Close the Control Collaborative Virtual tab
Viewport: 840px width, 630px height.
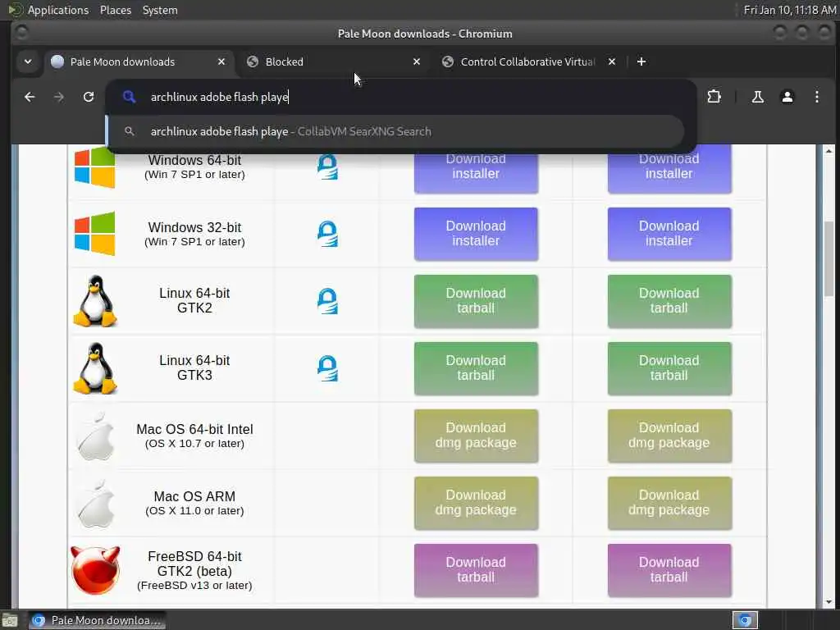click(x=612, y=62)
